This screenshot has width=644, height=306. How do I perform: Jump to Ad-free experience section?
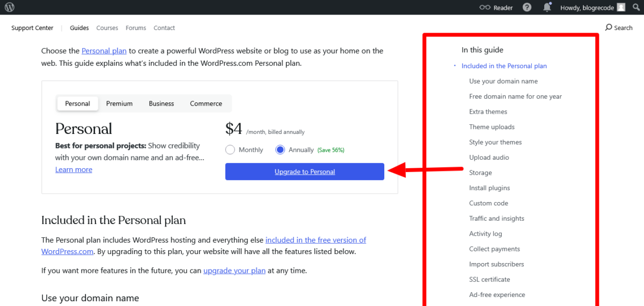(497, 295)
